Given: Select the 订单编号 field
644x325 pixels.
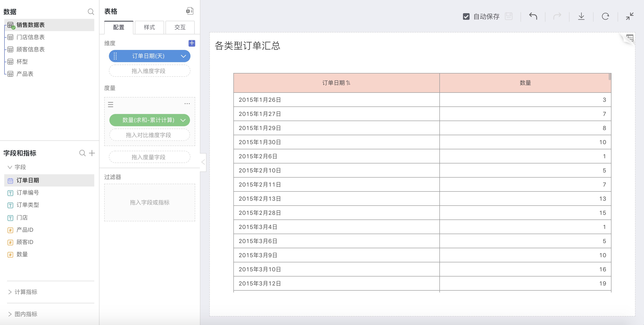Looking at the screenshot, I should (x=49, y=193).
